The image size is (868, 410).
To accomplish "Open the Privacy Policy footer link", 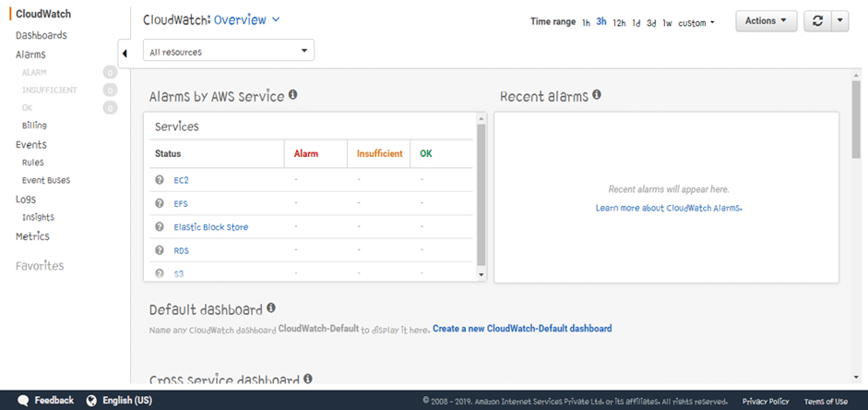I will coord(767,402).
